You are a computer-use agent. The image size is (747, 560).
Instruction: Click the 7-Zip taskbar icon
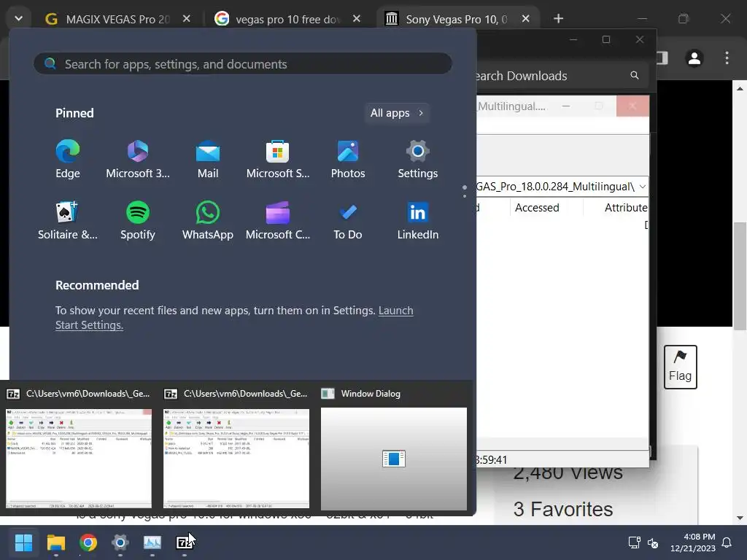(185, 542)
